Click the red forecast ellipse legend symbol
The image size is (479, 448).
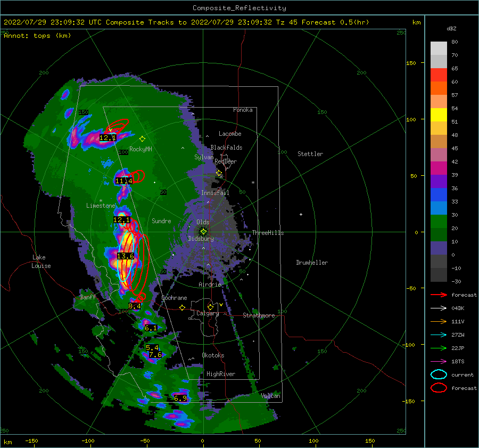[x=439, y=388]
